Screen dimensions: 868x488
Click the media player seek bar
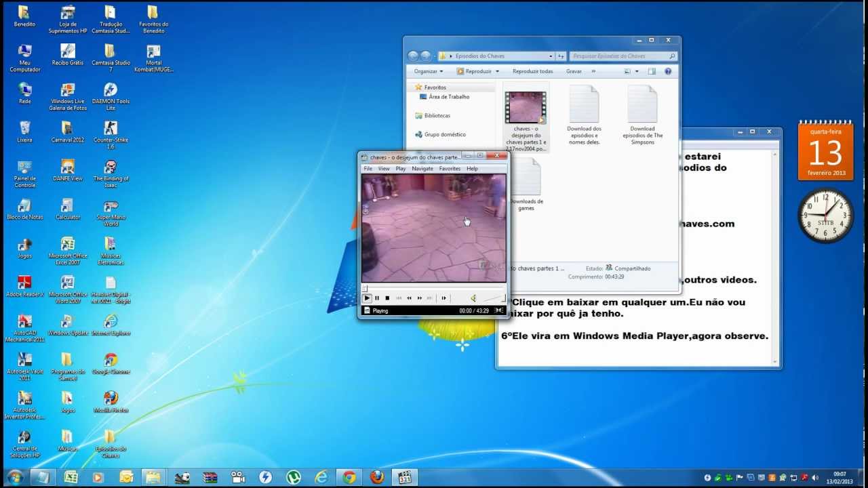click(434, 288)
